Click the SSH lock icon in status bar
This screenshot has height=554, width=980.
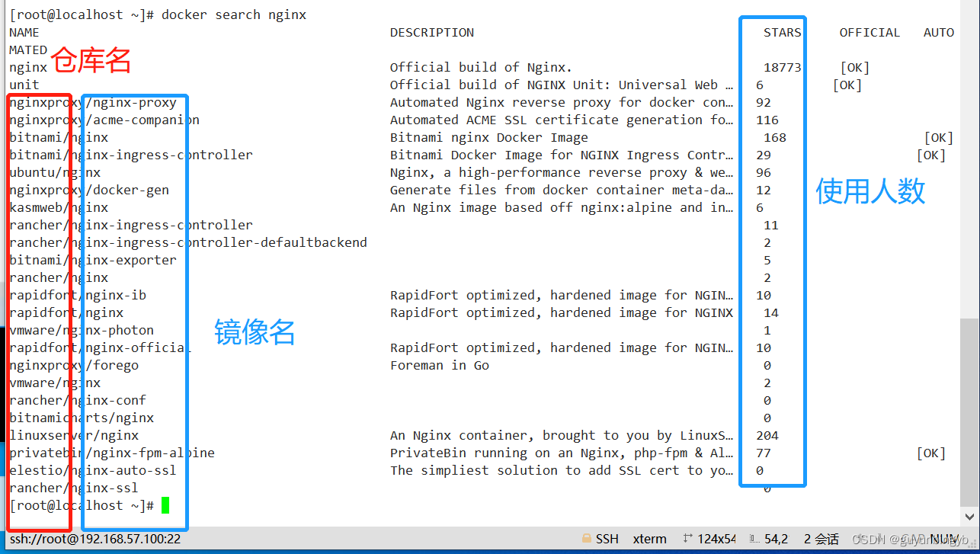[586, 539]
